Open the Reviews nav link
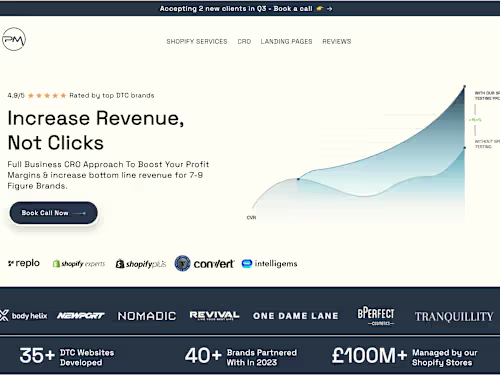The width and height of the screenshot is (500, 375). [337, 42]
